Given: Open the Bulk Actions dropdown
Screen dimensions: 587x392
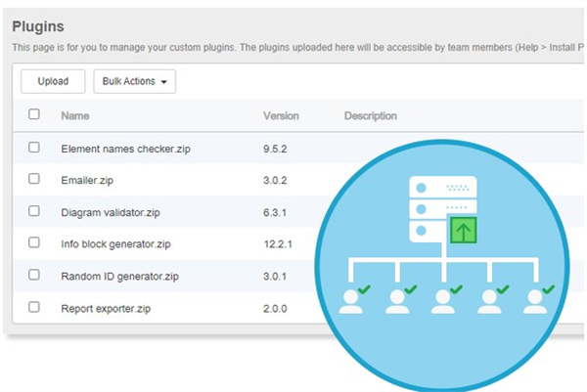Looking at the screenshot, I should pos(135,81).
